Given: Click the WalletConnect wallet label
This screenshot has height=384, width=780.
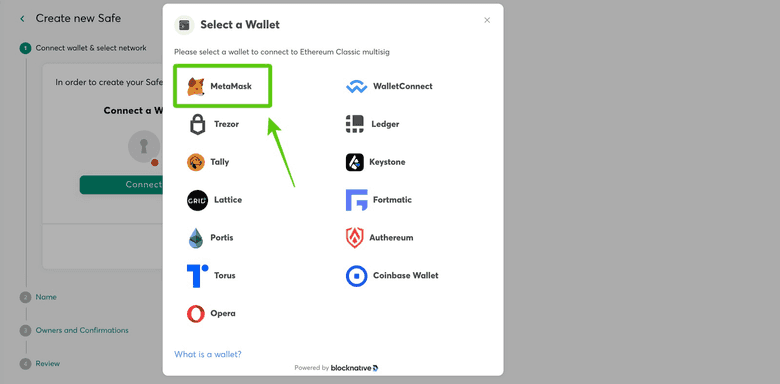Looking at the screenshot, I should click(x=402, y=86).
